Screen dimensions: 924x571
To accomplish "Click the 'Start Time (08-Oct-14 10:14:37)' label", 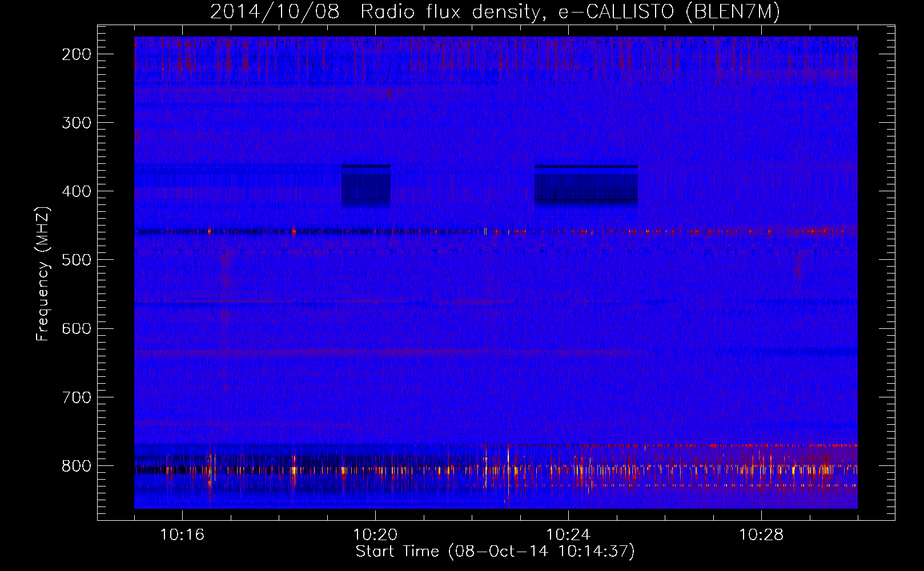I will [495, 552].
